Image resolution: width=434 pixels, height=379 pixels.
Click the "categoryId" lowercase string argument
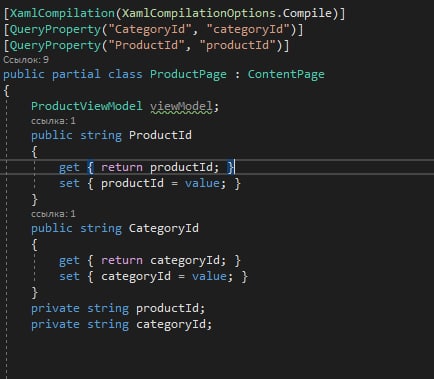pyautogui.click(x=248, y=29)
